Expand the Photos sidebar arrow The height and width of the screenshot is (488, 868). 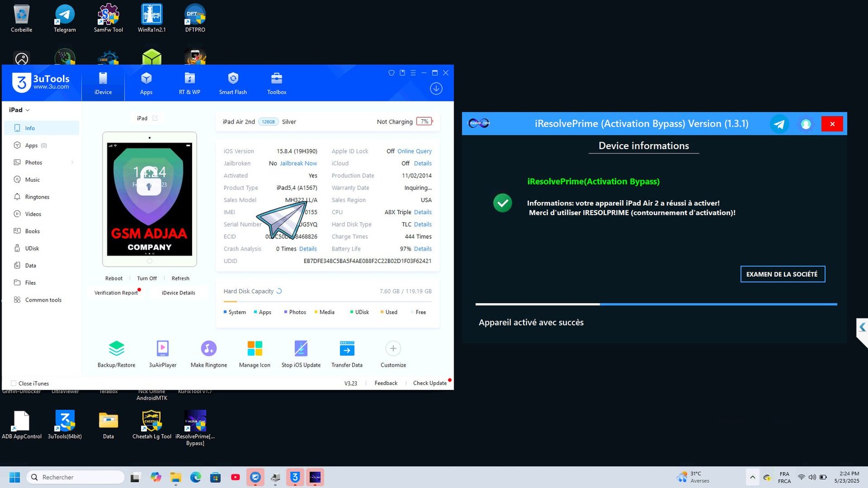(72, 163)
